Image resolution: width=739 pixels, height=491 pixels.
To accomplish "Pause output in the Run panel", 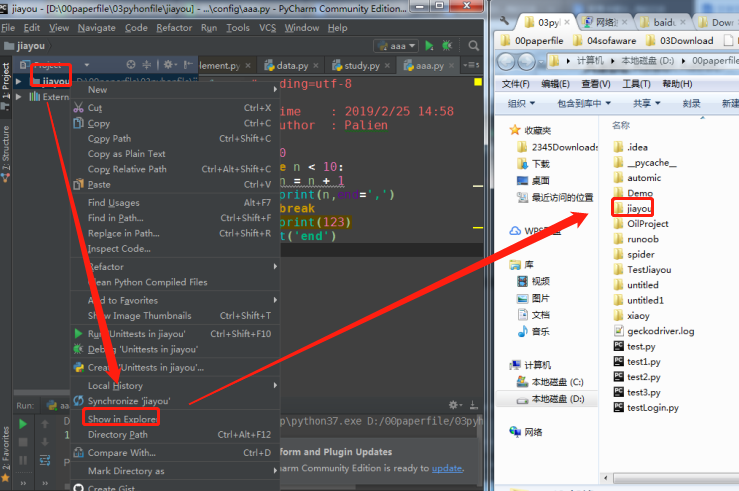I will pos(23,460).
